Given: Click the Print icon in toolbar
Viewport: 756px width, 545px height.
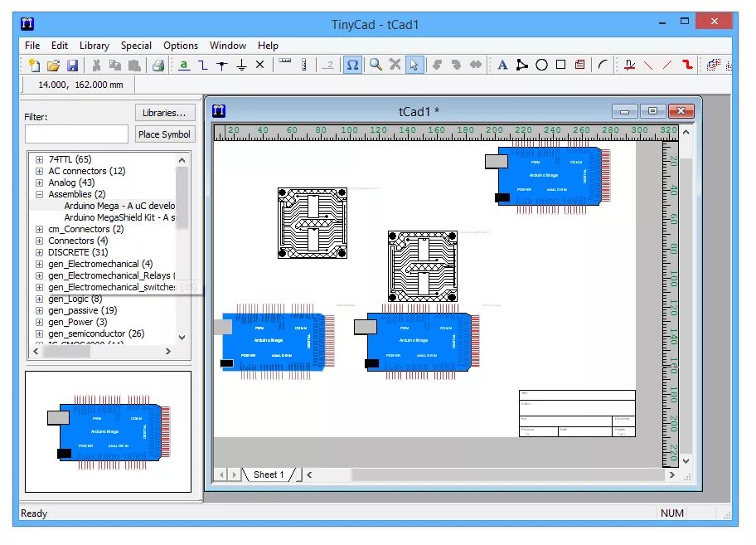Looking at the screenshot, I should [158, 65].
